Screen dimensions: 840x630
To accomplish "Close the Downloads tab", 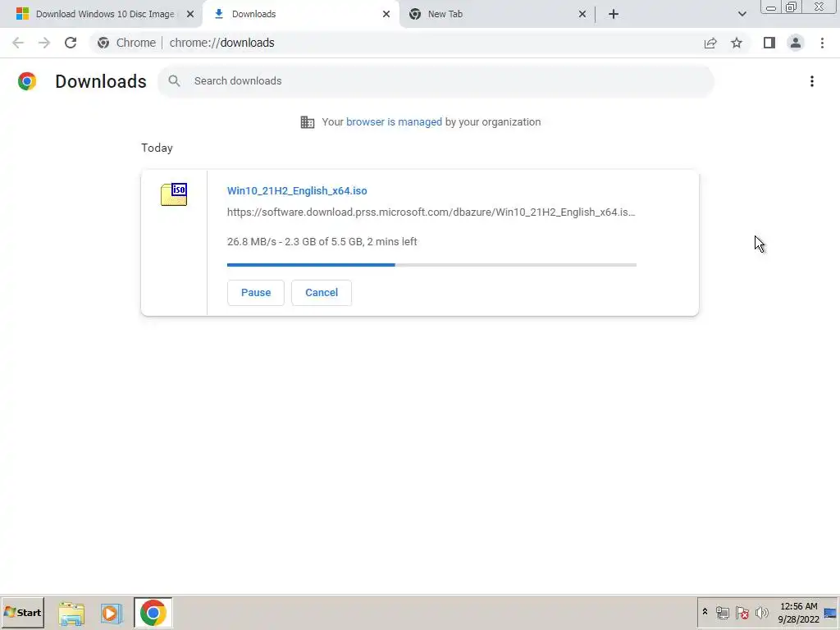I will pos(386,14).
